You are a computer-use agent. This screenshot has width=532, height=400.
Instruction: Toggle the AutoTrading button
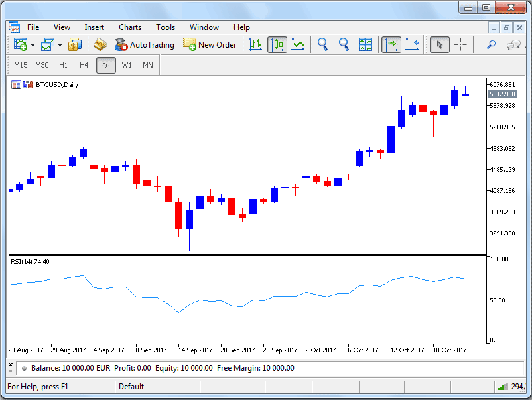point(145,45)
